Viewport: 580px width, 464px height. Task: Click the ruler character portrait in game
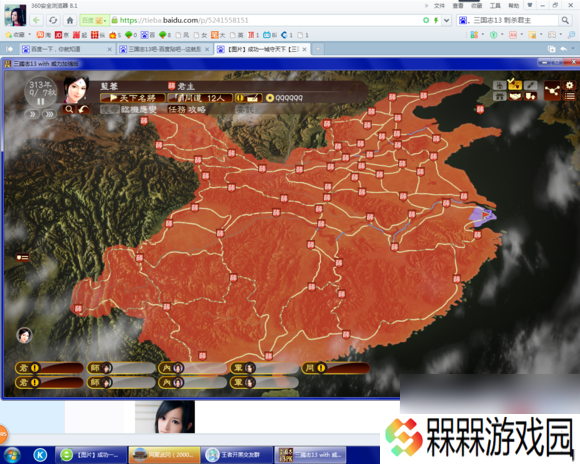coord(76,90)
